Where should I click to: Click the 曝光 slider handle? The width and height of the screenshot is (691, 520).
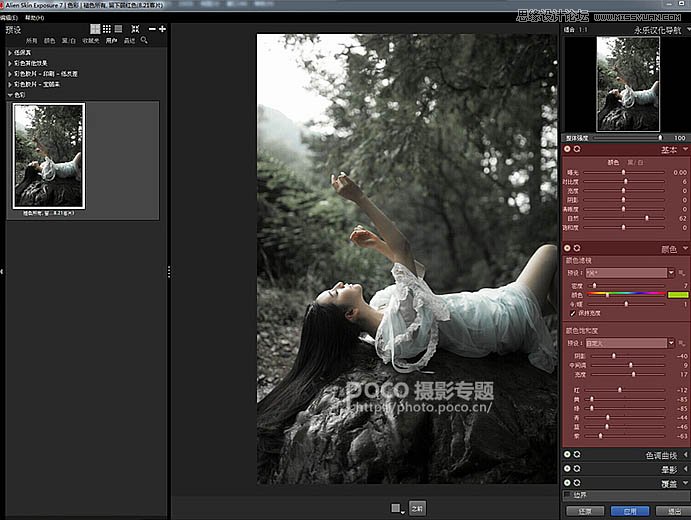pyautogui.click(x=624, y=172)
